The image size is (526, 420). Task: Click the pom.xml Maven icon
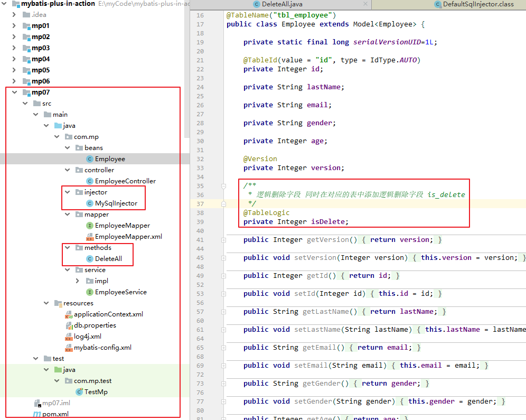pos(37,414)
